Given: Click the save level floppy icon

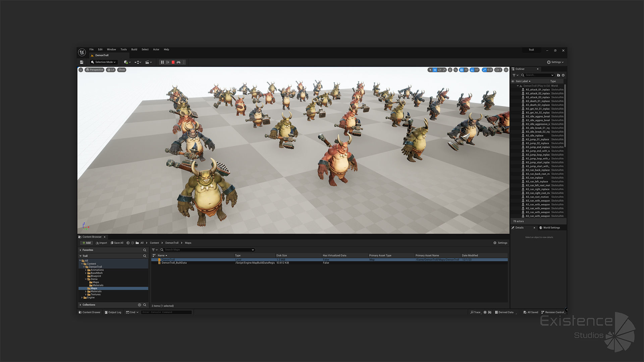Looking at the screenshot, I should tap(82, 62).
